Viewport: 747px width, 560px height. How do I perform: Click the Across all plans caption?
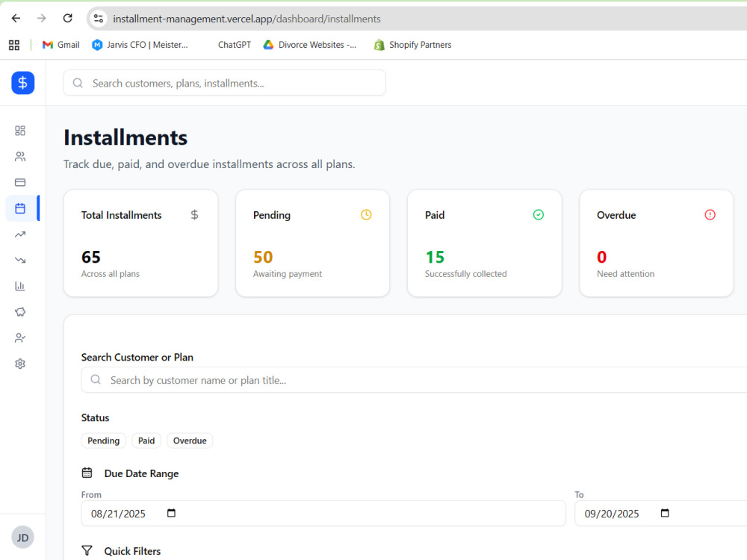[x=110, y=274]
